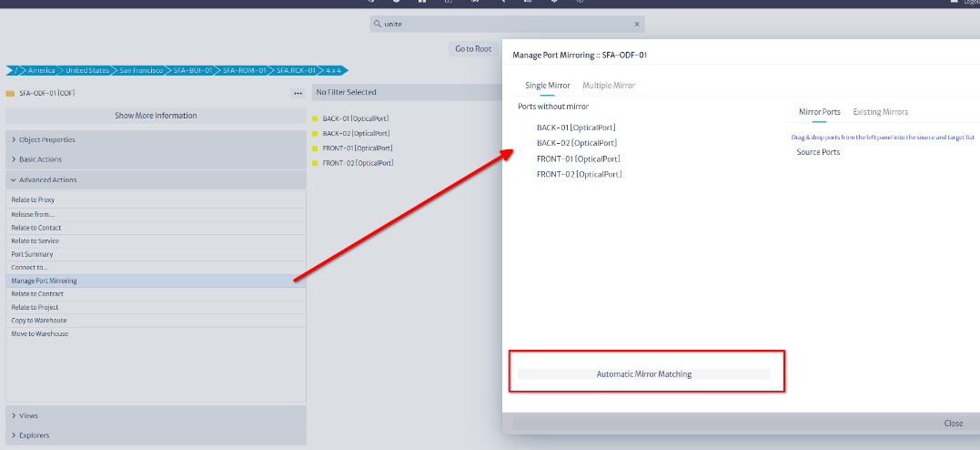Choose Move to Warehouse action
The image size is (980, 450).
(x=39, y=333)
